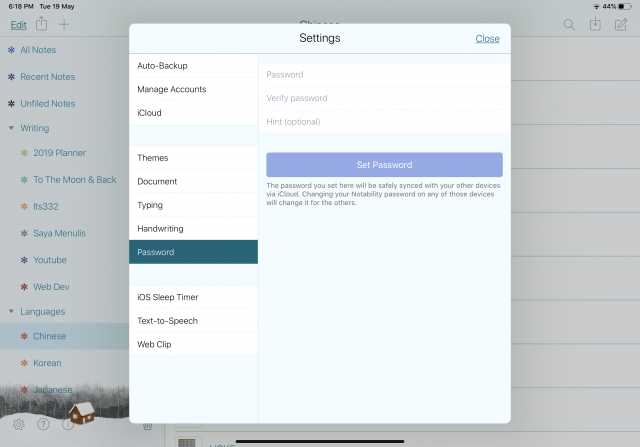
Task: Focus the Hint (optional) field
Action: [384, 122]
